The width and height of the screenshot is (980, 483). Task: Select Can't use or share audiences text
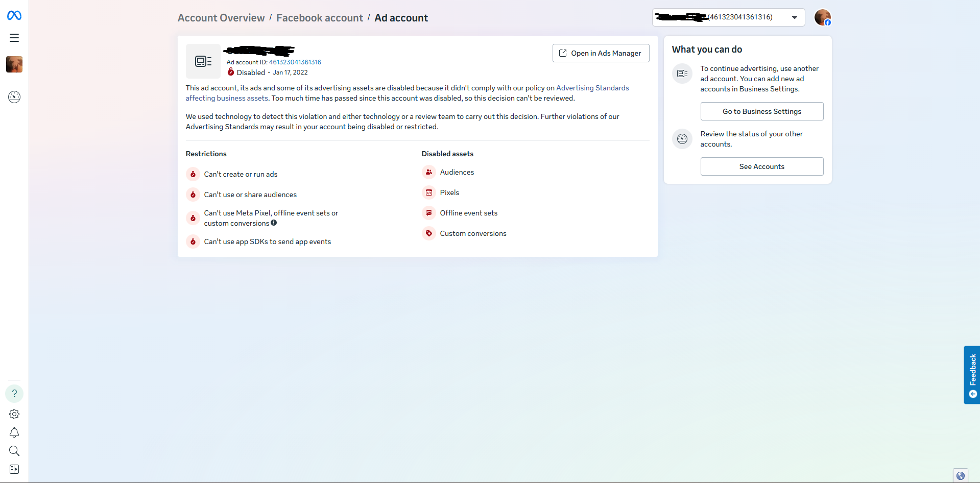pos(250,195)
